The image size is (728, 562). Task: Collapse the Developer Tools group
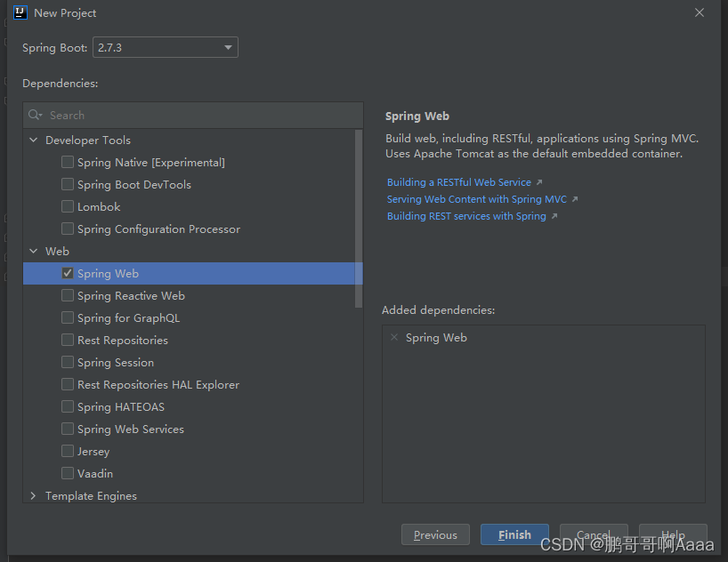(x=34, y=140)
